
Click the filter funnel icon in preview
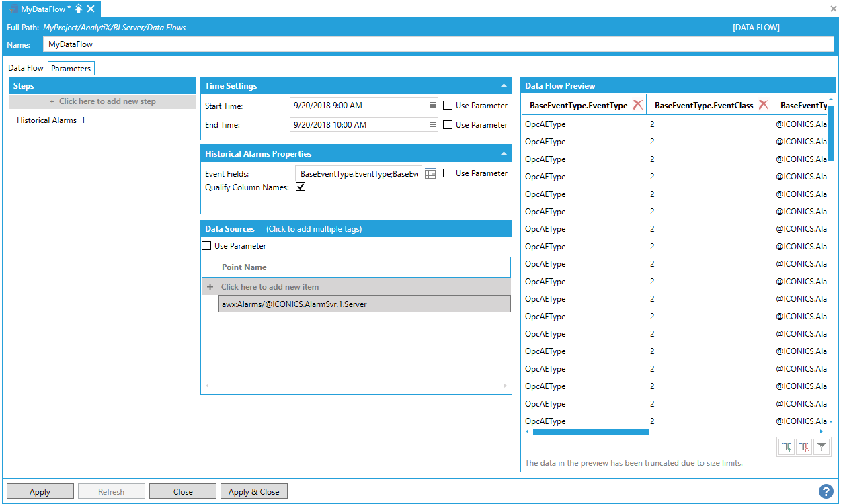[821, 447]
